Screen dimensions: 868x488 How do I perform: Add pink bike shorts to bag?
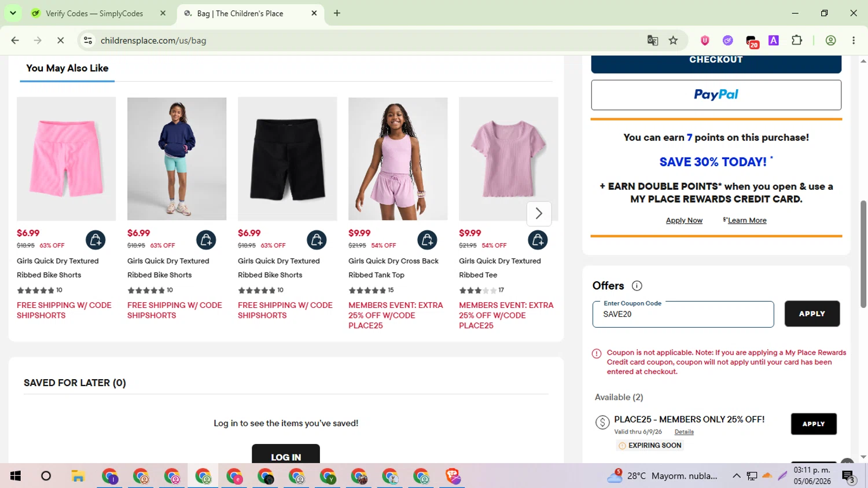95,240
